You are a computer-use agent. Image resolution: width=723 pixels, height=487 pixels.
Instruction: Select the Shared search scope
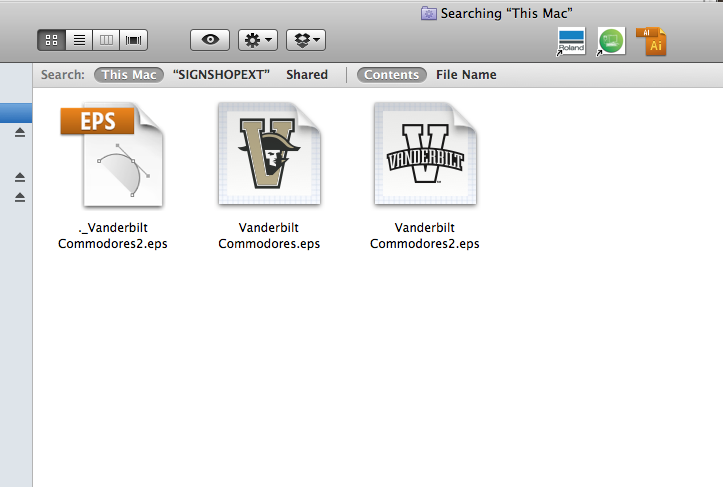(307, 75)
